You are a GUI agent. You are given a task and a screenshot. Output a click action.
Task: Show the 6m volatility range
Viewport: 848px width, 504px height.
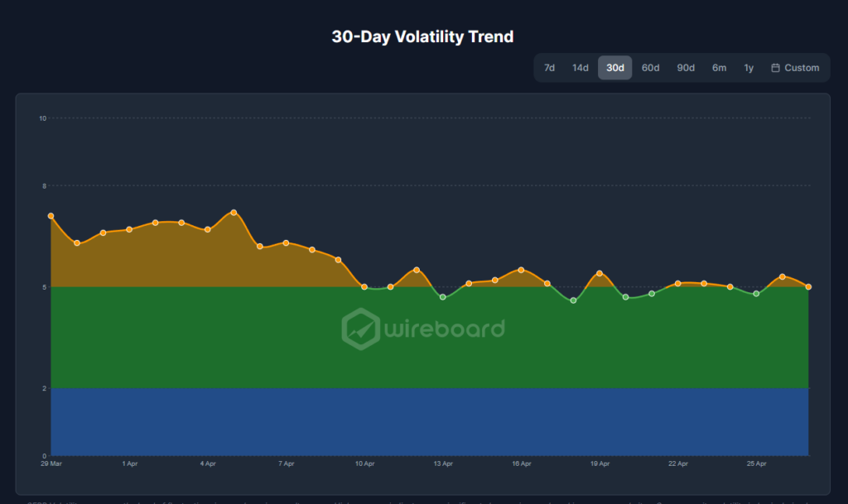pyautogui.click(x=719, y=68)
